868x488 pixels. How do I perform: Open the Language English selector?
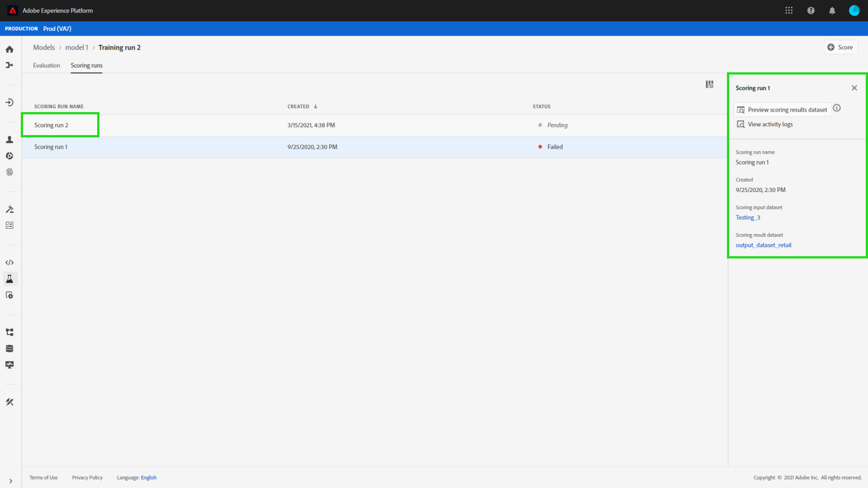tap(148, 478)
